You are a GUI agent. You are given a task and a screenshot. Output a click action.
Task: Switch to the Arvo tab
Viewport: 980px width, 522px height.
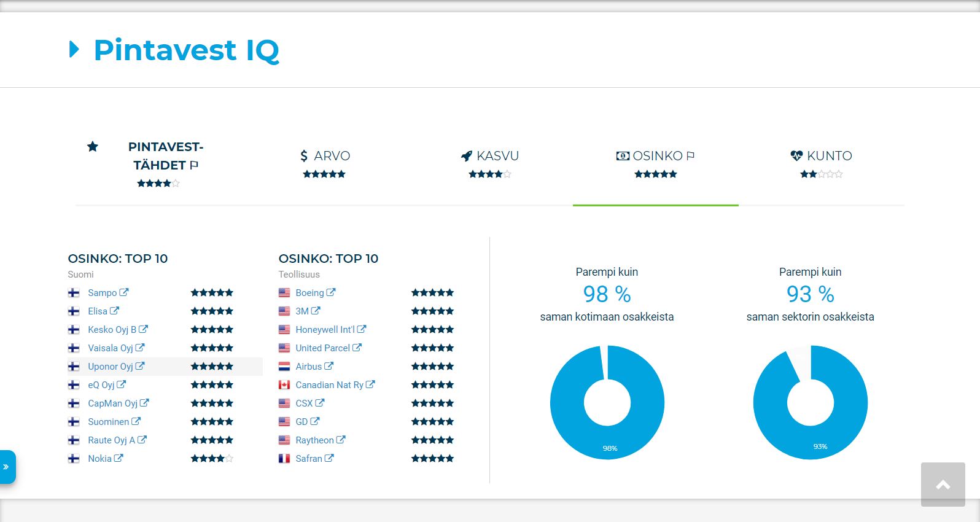click(324, 165)
